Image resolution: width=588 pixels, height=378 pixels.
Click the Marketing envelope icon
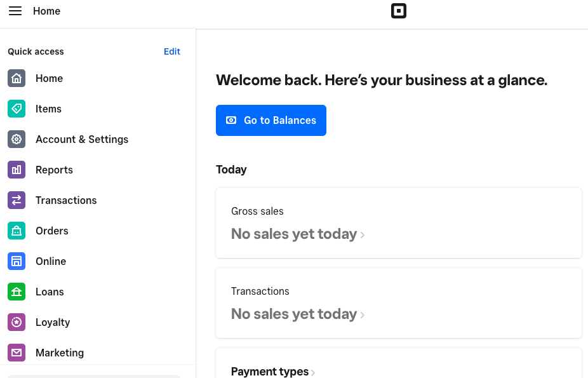(x=17, y=353)
